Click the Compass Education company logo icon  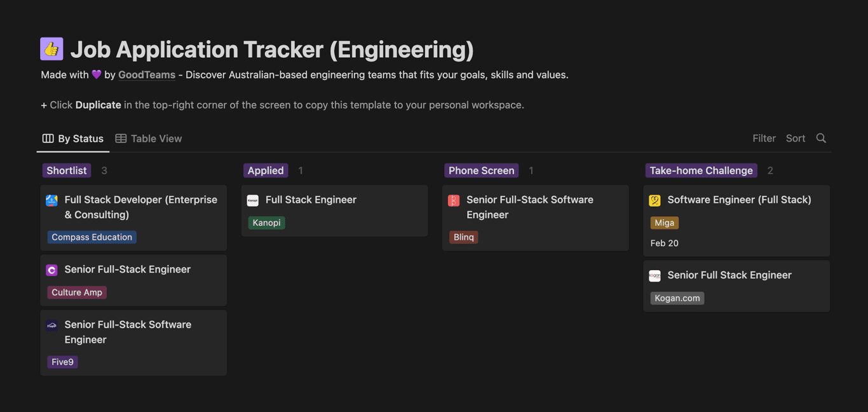pos(52,200)
